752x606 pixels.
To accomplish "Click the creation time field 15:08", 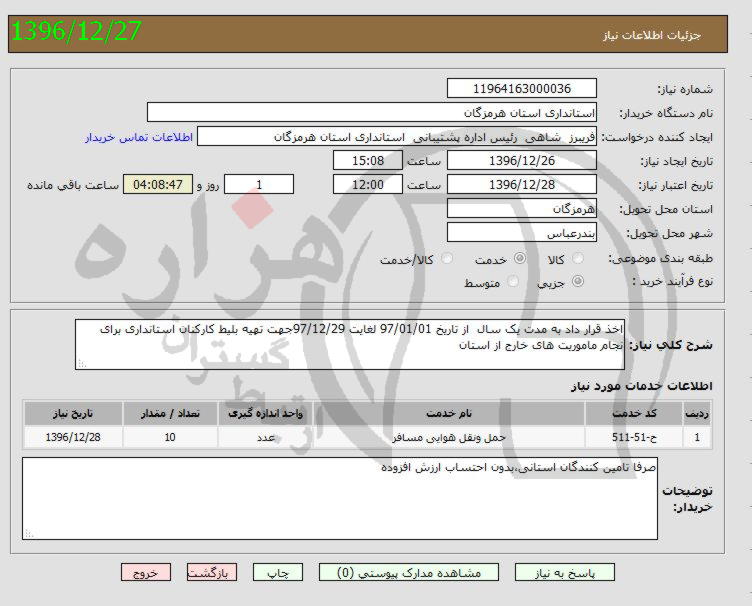I will [x=368, y=161].
